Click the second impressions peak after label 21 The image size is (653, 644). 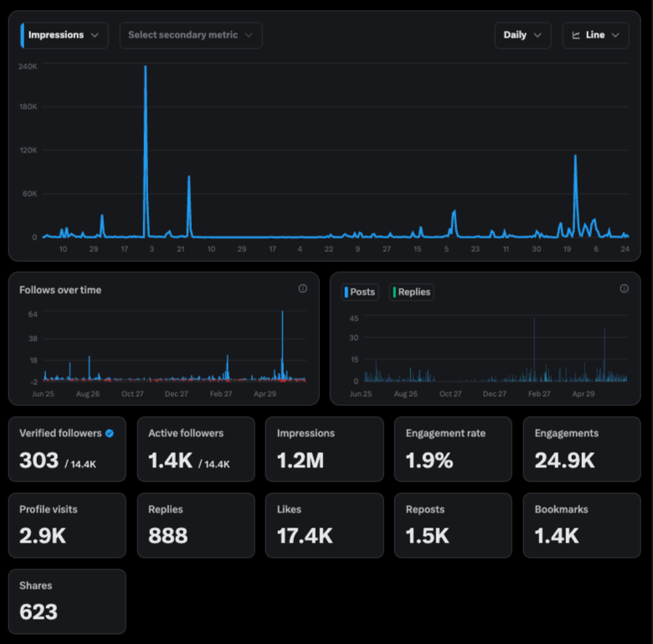pos(189,177)
